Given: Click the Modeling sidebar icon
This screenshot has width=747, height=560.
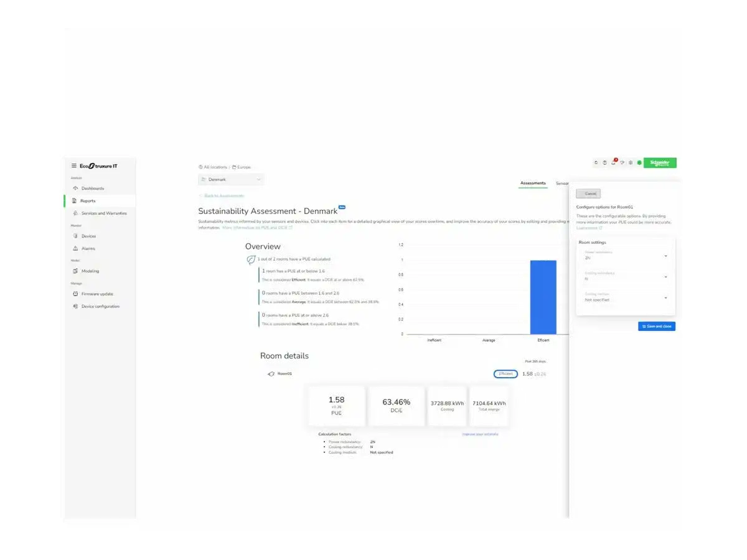Looking at the screenshot, I should (x=75, y=271).
